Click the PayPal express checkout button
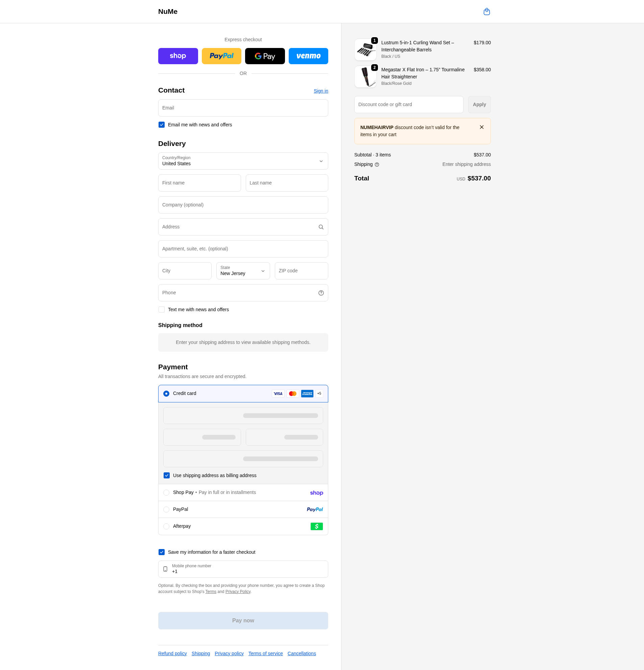This screenshot has width=644, height=670. point(221,56)
